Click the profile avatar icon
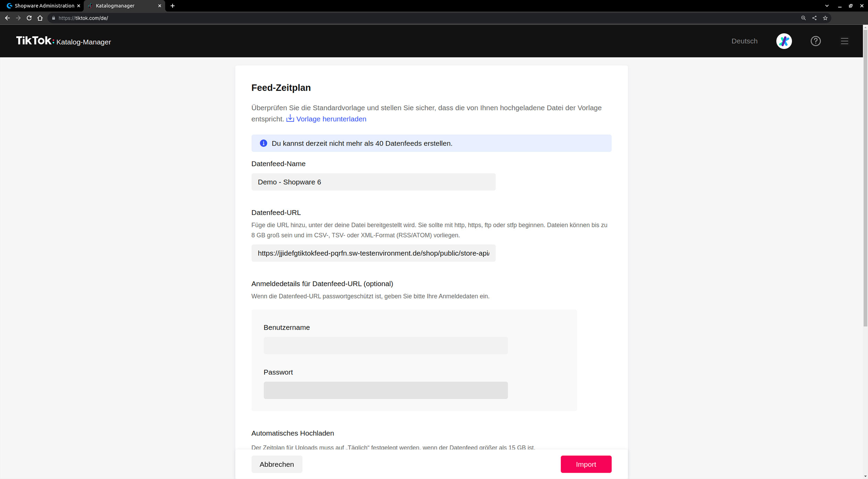868x479 pixels. [x=784, y=41]
